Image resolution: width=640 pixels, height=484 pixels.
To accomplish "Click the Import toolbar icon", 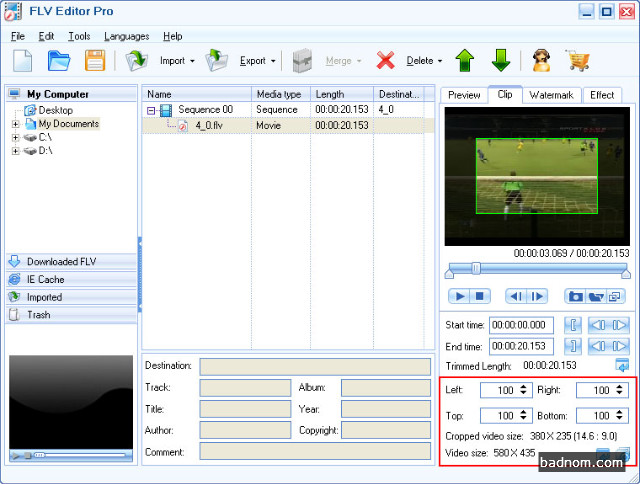I will 136,61.
